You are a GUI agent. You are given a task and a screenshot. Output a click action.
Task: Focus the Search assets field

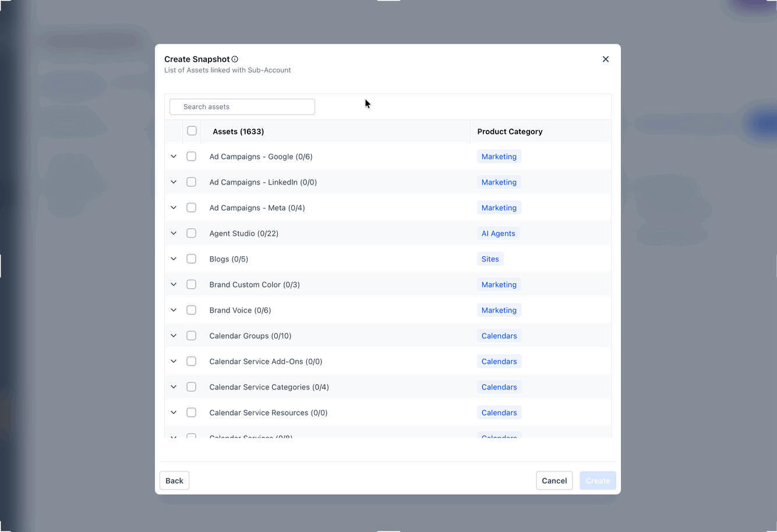click(242, 107)
